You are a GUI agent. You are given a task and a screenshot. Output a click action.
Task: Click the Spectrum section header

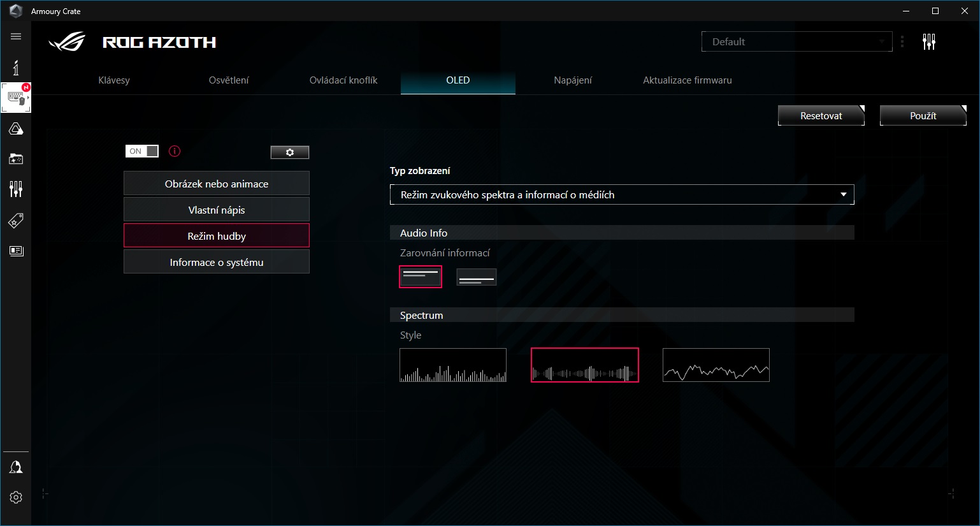[622, 315]
